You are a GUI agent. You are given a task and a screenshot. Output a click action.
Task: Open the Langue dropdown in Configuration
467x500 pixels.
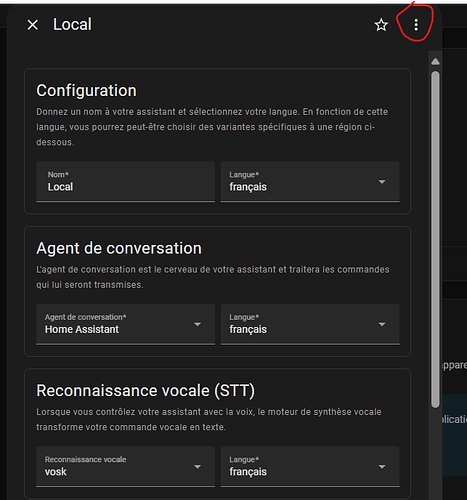[310, 182]
